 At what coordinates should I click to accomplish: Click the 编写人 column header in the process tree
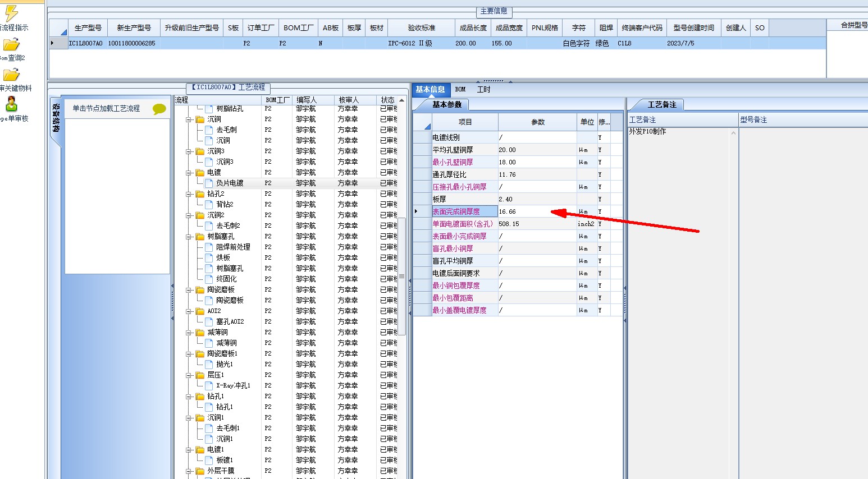click(313, 100)
